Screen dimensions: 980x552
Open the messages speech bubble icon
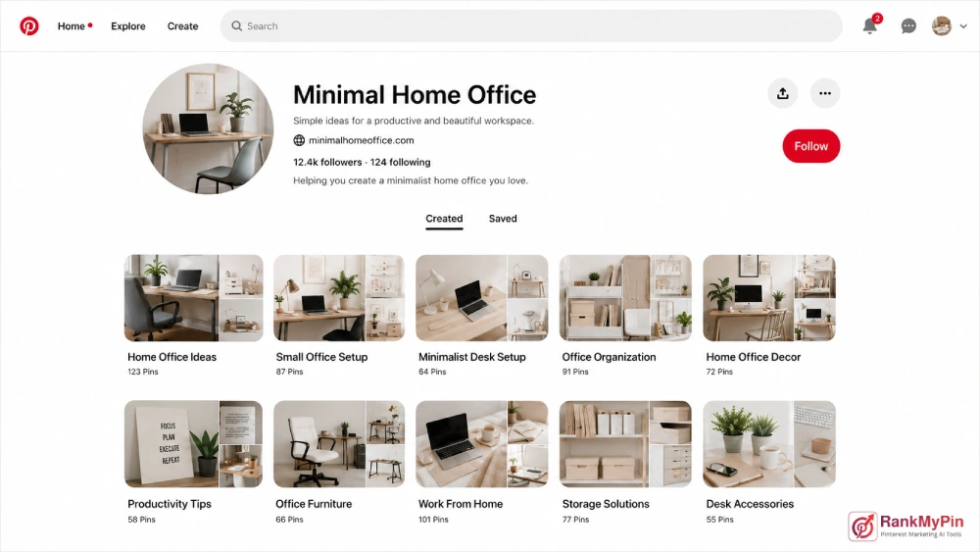(x=908, y=26)
